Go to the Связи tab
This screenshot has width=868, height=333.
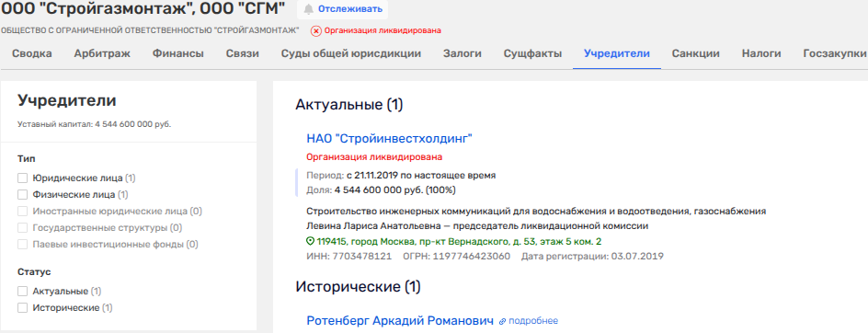(x=243, y=53)
